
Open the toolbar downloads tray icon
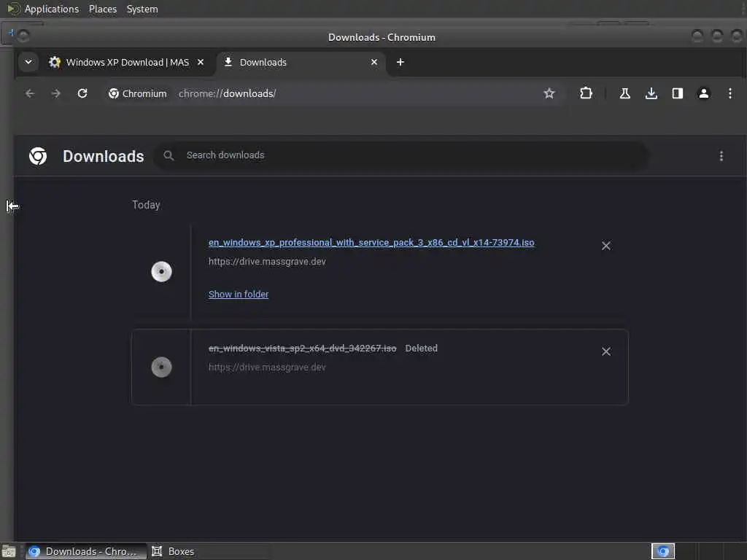[651, 93]
